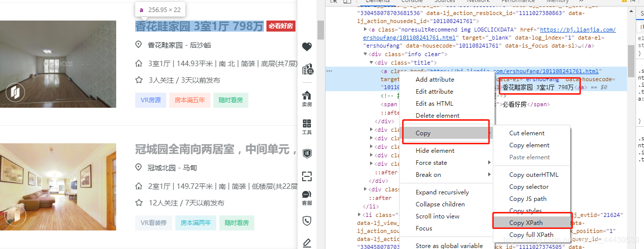Open listing 冠城园全南向两居室
The height and width of the screenshot is (249, 644).
(x=216, y=149)
